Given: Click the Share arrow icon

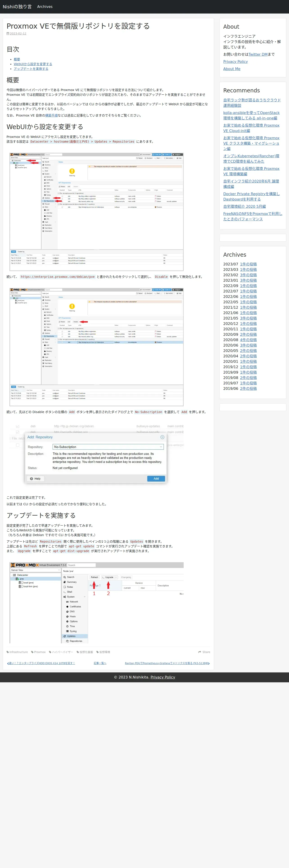Looking at the screenshot, I should pyautogui.click(x=200, y=652).
